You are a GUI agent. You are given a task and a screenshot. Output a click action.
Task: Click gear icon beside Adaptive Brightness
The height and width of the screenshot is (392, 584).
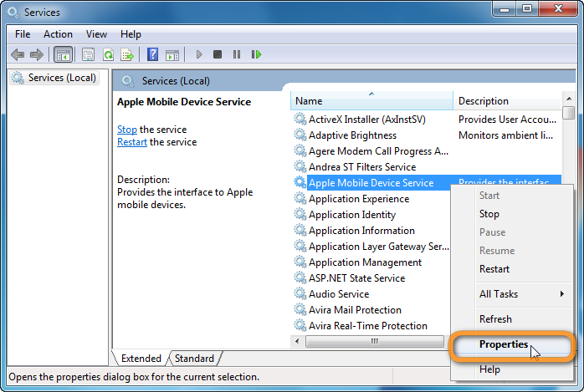click(x=300, y=135)
